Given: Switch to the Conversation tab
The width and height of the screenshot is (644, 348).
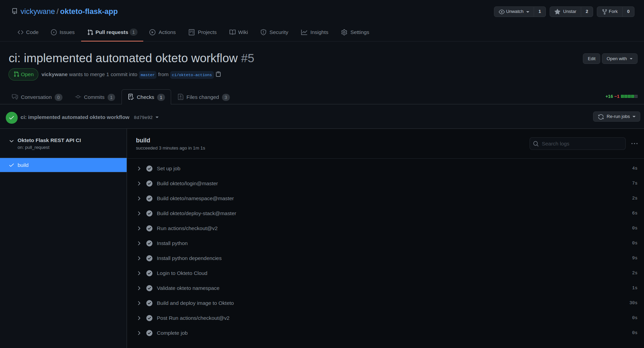Looking at the screenshot, I should [37, 97].
